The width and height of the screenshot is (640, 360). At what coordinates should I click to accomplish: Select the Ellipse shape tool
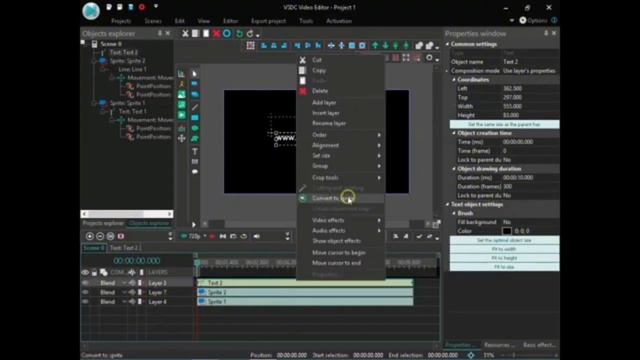[195, 128]
